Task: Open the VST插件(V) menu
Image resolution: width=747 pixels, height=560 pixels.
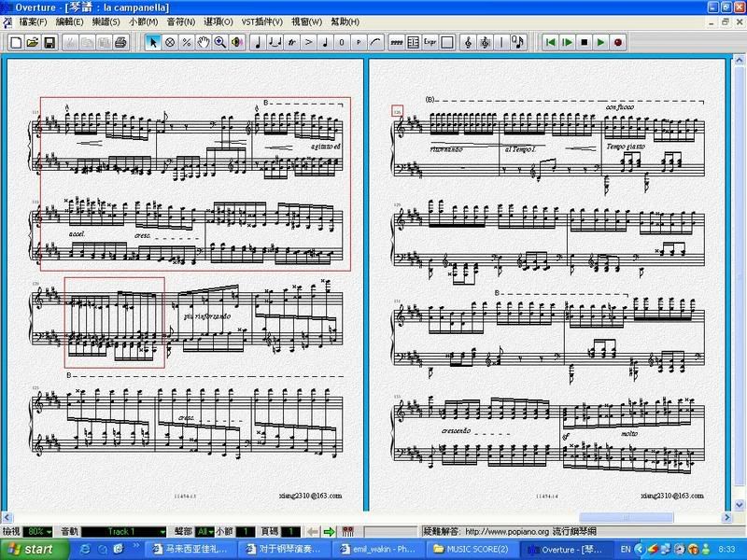Action: click(261, 21)
